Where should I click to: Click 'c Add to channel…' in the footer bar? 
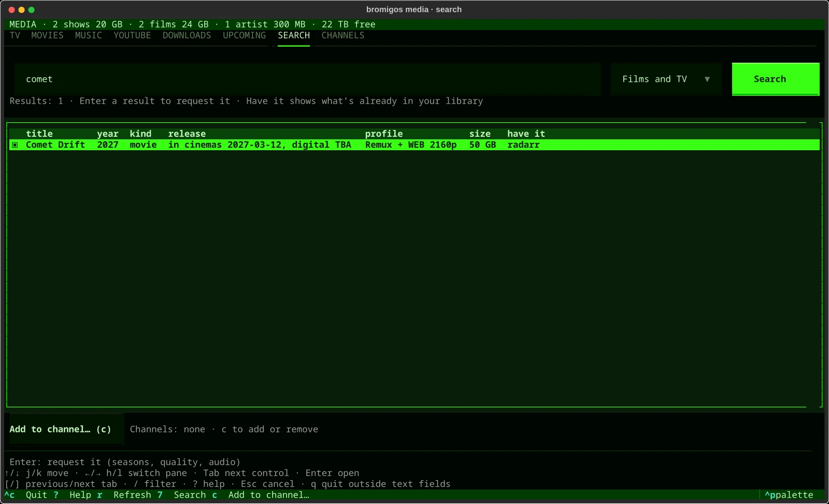coord(261,495)
